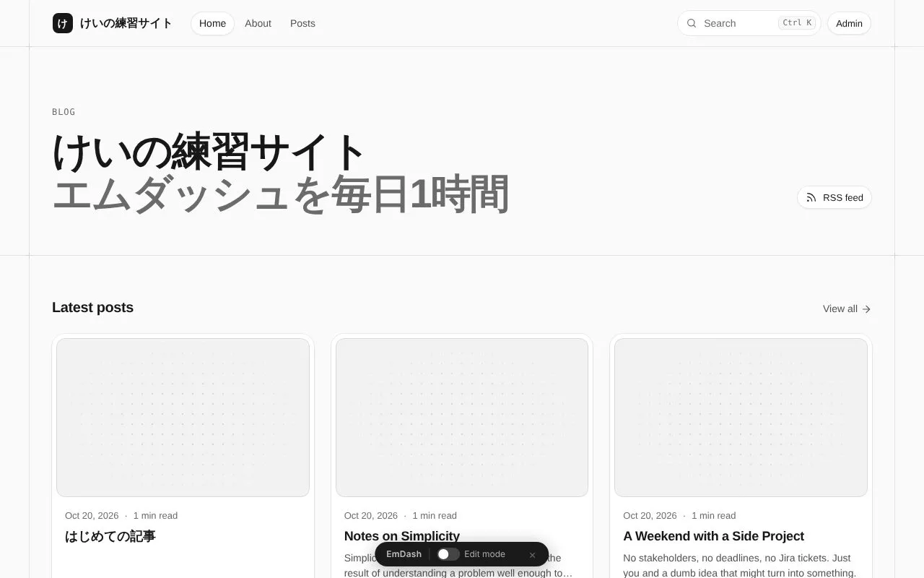
Task: Click the Edit mode label text
Action: coord(484,554)
